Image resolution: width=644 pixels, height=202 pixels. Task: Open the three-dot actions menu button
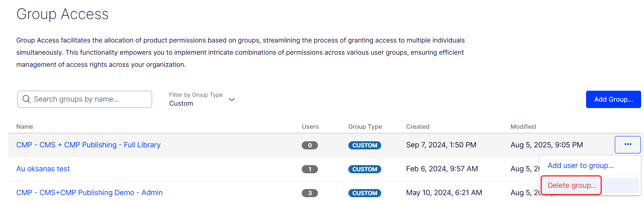click(627, 145)
